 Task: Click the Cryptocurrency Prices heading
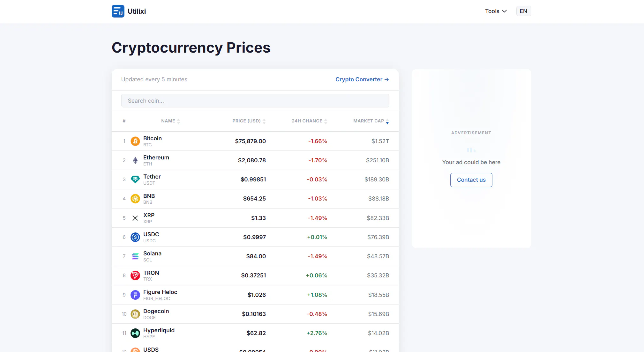pos(191,48)
